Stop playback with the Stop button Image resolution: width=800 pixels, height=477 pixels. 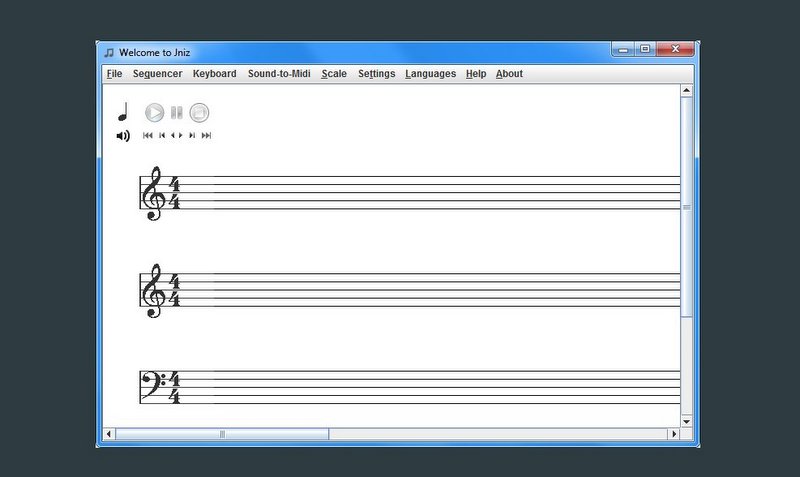pyautogui.click(x=199, y=113)
